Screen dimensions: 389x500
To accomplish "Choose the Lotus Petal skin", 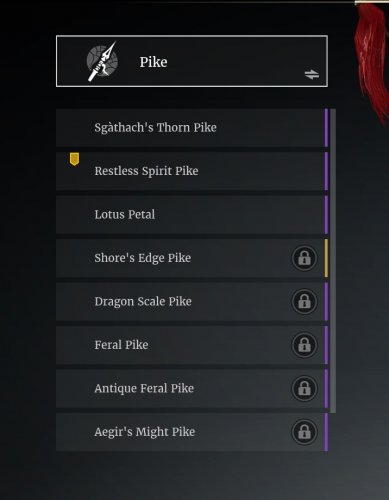I will click(x=192, y=215).
